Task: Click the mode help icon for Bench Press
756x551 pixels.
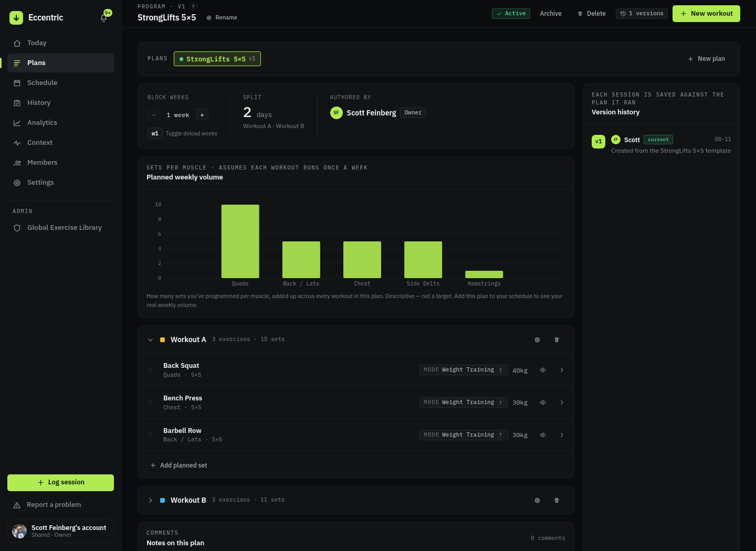Action: [500, 402]
